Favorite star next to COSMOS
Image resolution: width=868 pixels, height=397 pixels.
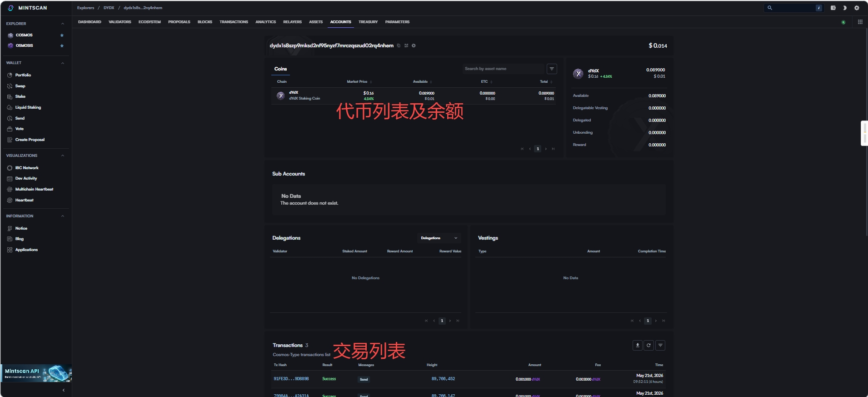62,35
